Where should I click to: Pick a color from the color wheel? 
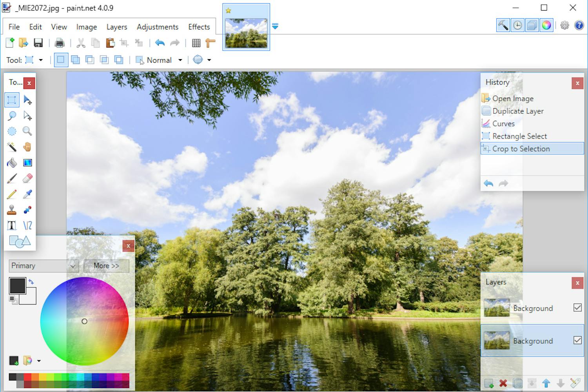click(84, 321)
